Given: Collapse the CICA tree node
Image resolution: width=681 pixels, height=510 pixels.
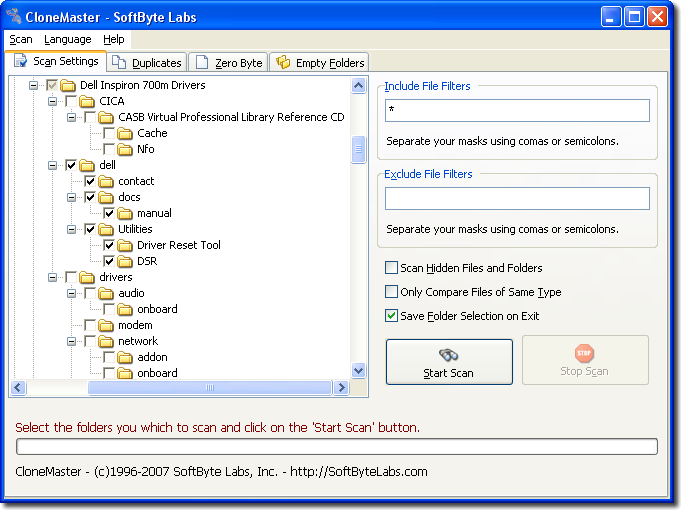Looking at the screenshot, I should [52, 101].
